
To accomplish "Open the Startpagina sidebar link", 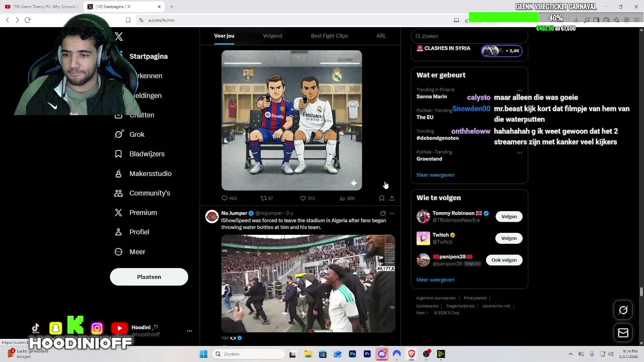I will (x=148, y=56).
